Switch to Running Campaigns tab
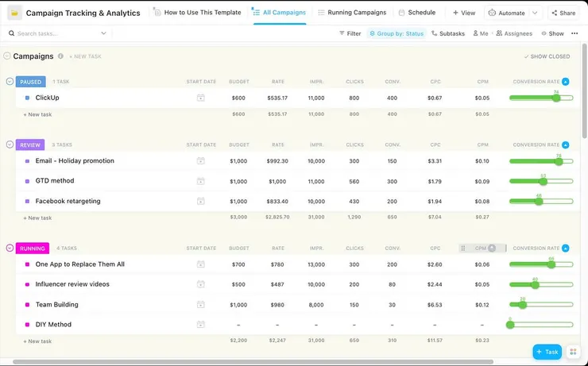588x366 pixels. (352, 13)
